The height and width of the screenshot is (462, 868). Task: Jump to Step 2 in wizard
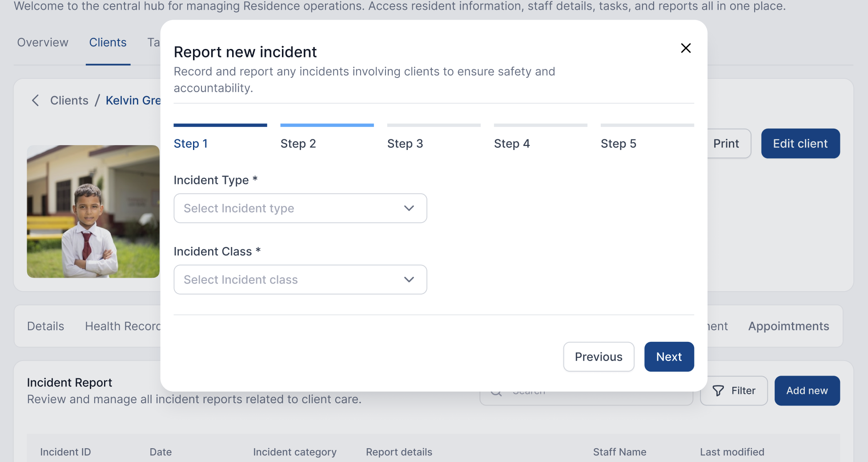pos(298,143)
